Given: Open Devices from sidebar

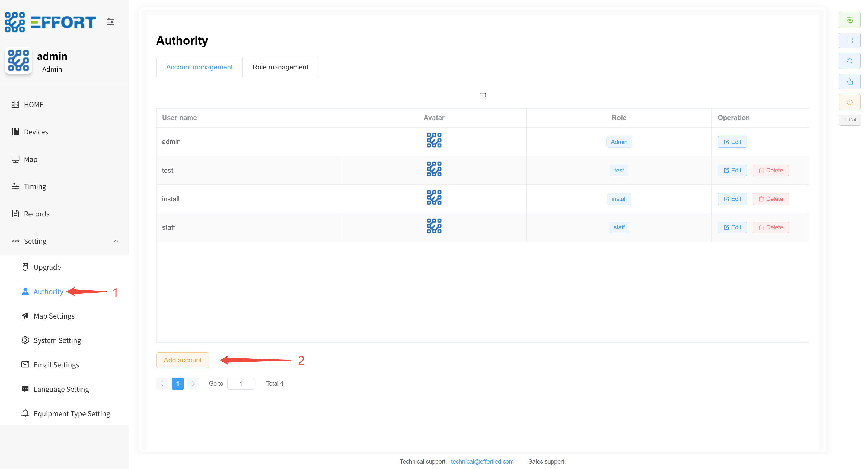Looking at the screenshot, I should point(36,132).
